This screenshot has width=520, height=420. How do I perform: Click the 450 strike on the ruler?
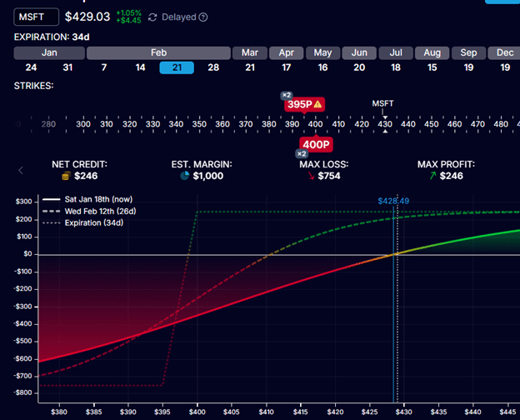point(431,124)
